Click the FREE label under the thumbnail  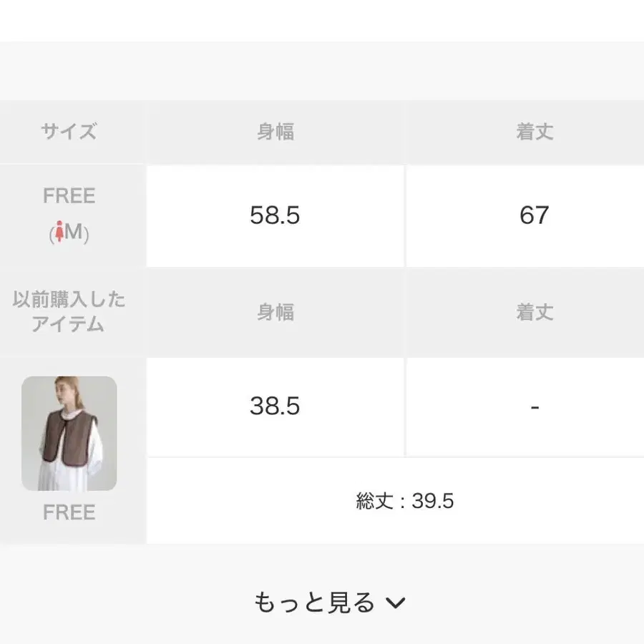click(69, 512)
